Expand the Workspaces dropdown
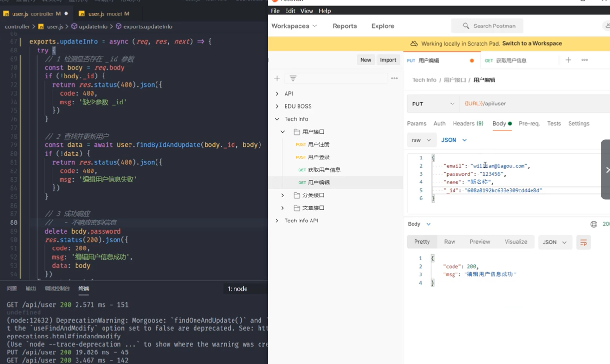The height and width of the screenshot is (364, 610). pyautogui.click(x=294, y=26)
